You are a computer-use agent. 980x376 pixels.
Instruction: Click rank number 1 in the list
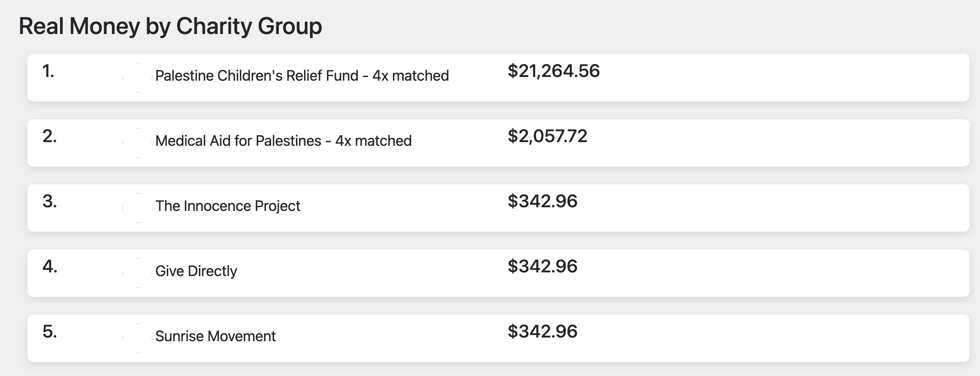coord(48,71)
